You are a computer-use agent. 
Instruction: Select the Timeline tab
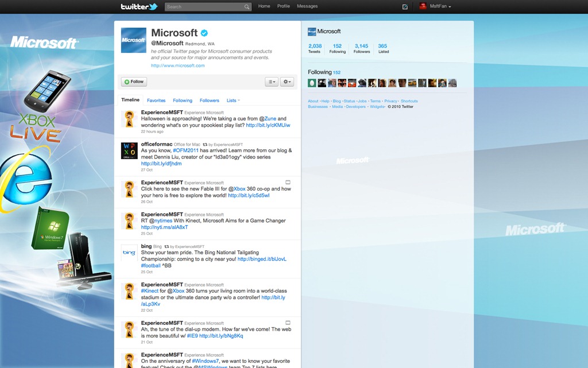(130, 100)
